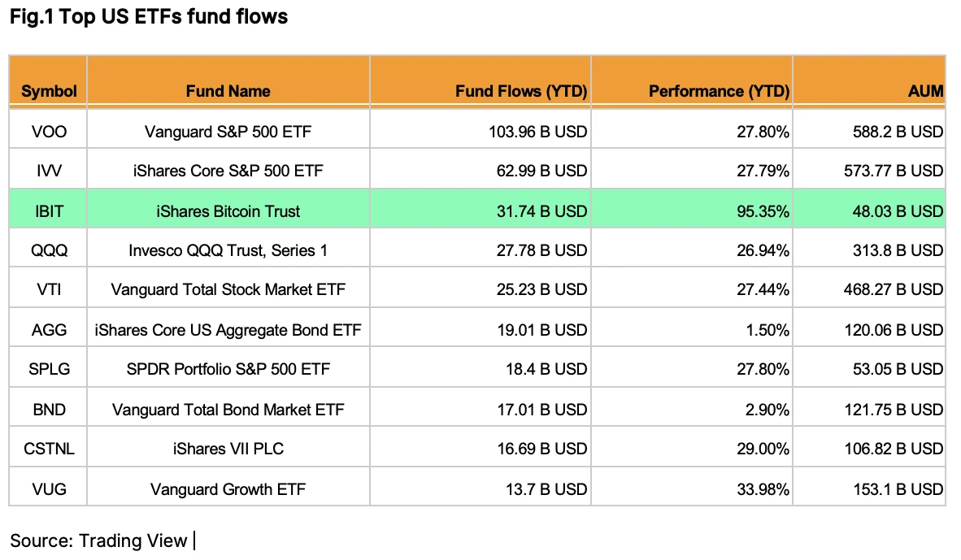Click Vanguard S&P 500 ETF name
Image resolution: width=961 pixels, height=560 pixels.
click(x=228, y=132)
